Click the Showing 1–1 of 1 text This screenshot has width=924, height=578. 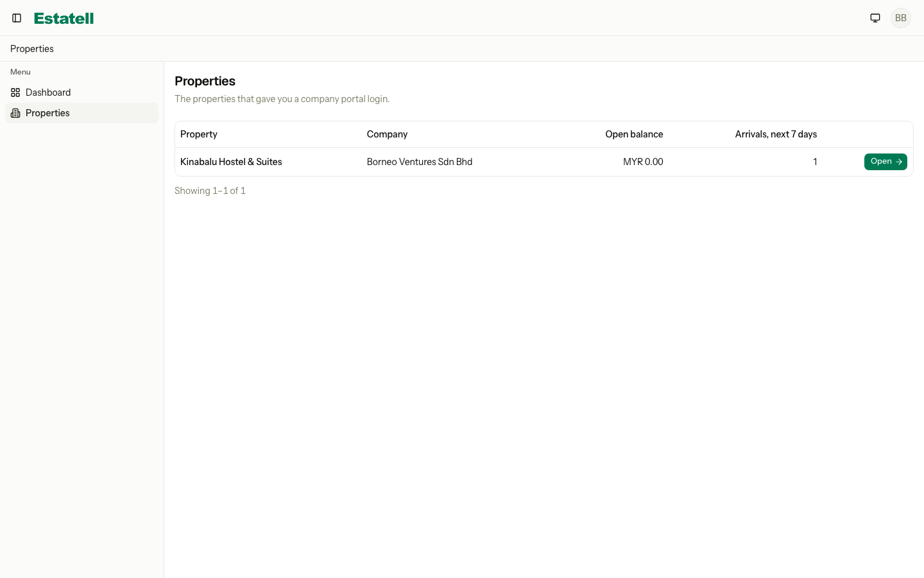coord(210,191)
